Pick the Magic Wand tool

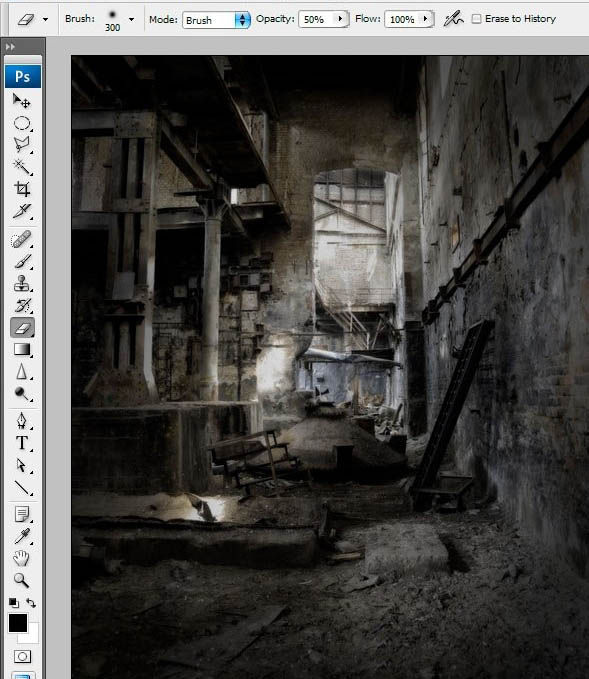click(22, 167)
